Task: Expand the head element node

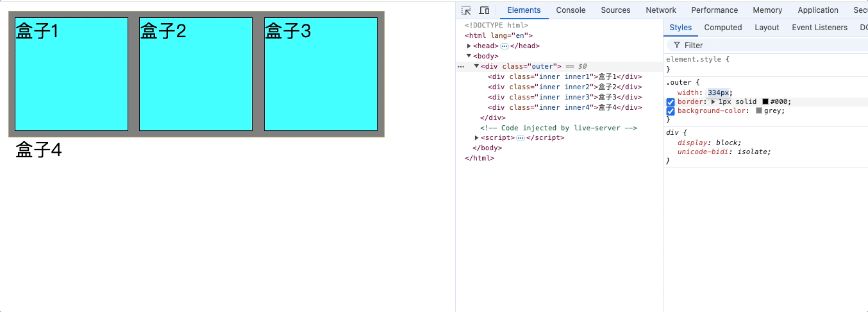Action: tap(469, 46)
